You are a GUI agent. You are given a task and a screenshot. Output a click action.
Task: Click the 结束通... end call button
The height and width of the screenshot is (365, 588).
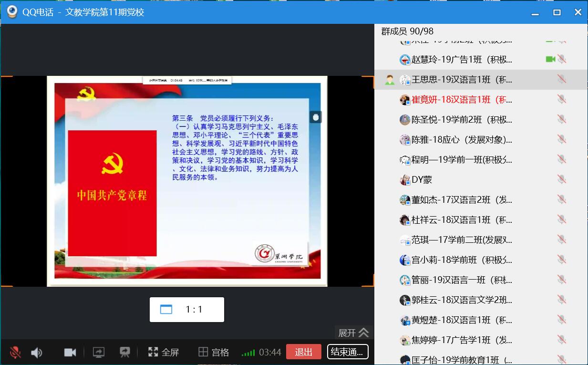point(348,352)
